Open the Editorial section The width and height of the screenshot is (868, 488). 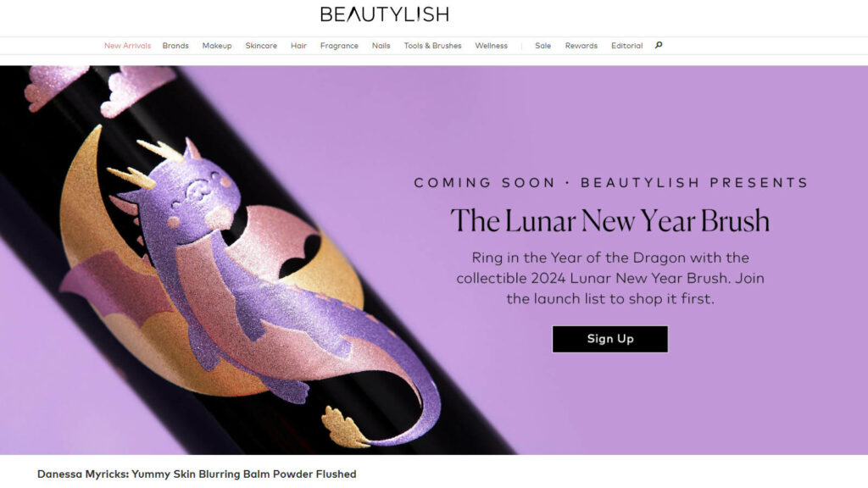(626, 46)
